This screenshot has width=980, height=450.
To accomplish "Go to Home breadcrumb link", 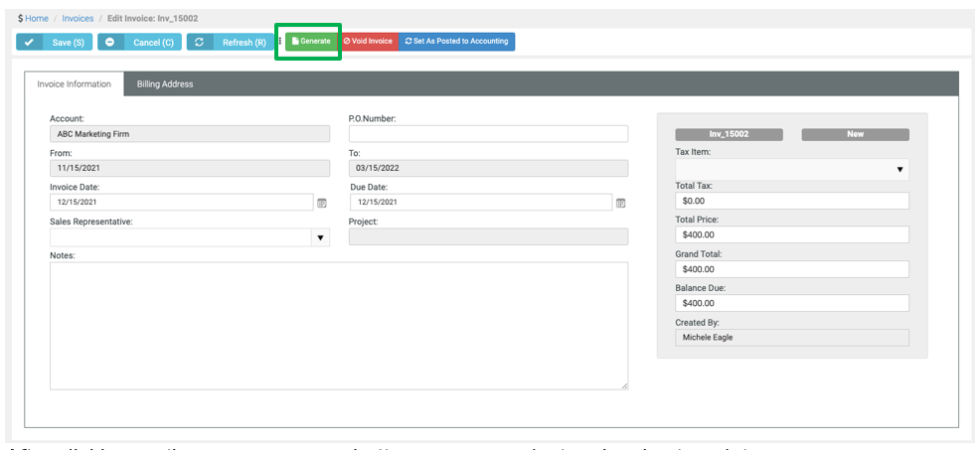I will tap(37, 19).
